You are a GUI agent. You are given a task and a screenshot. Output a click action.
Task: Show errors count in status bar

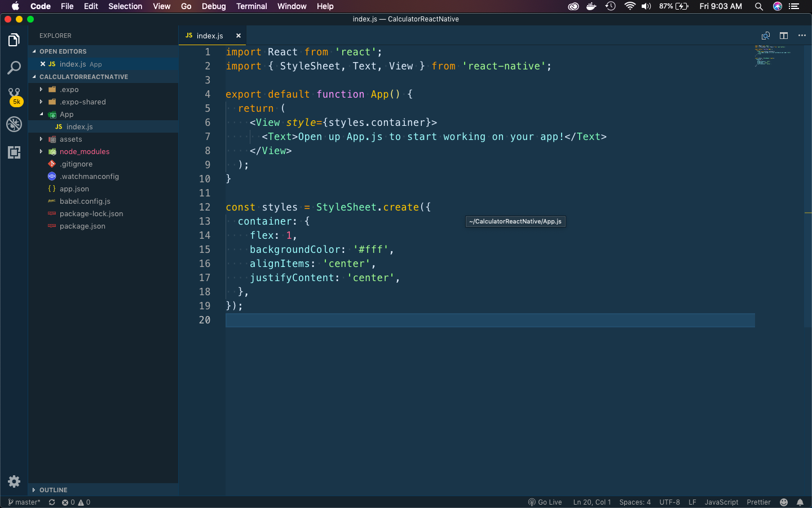coord(68,502)
